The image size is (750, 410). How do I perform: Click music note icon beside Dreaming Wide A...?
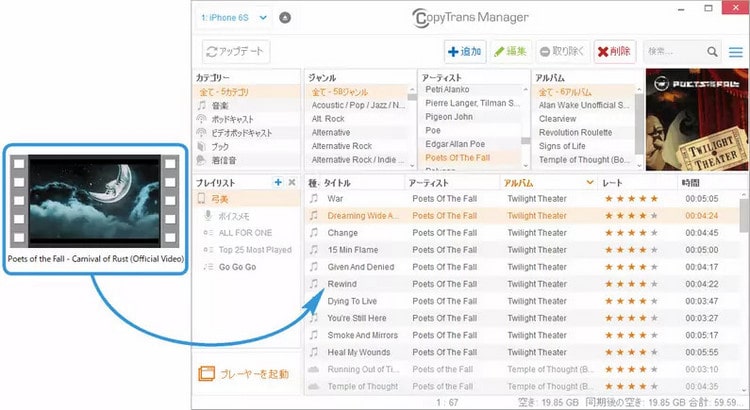pos(314,216)
